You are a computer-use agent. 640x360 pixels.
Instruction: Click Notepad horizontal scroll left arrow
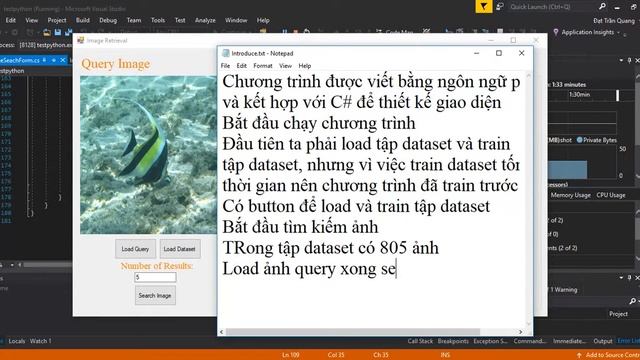(222, 332)
